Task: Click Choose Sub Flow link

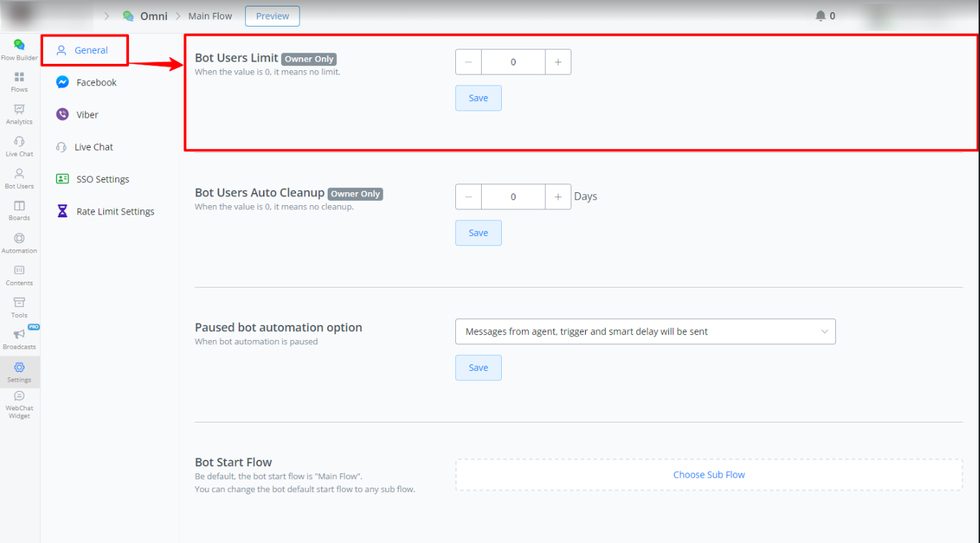Action: pyautogui.click(x=708, y=475)
